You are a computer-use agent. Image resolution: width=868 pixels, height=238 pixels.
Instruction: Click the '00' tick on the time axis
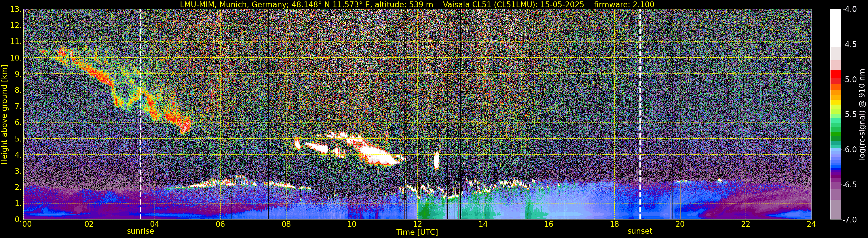pos(27,224)
